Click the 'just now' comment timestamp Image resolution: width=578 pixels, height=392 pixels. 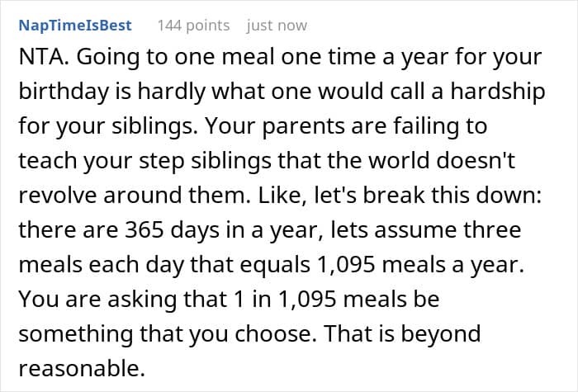[277, 26]
